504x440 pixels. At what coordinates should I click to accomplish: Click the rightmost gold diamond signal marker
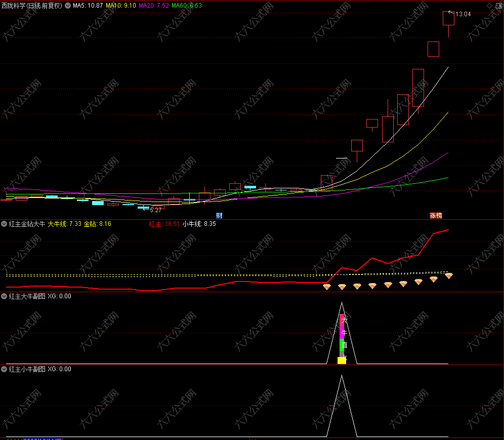tap(449, 275)
